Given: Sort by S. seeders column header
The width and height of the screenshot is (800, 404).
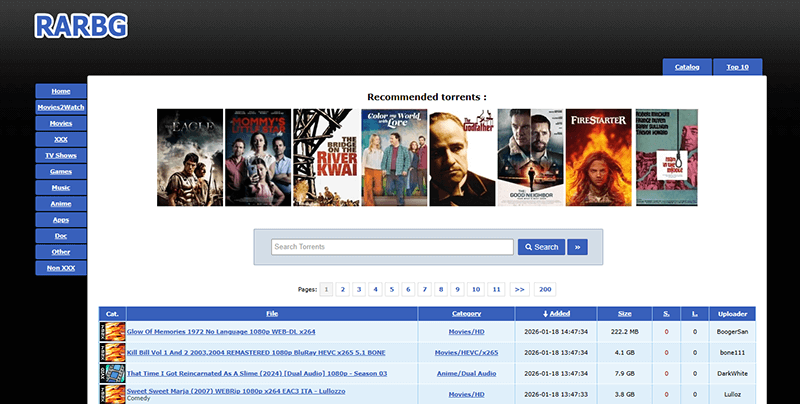Looking at the screenshot, I should pyautogui.click(x=666, y=314).
